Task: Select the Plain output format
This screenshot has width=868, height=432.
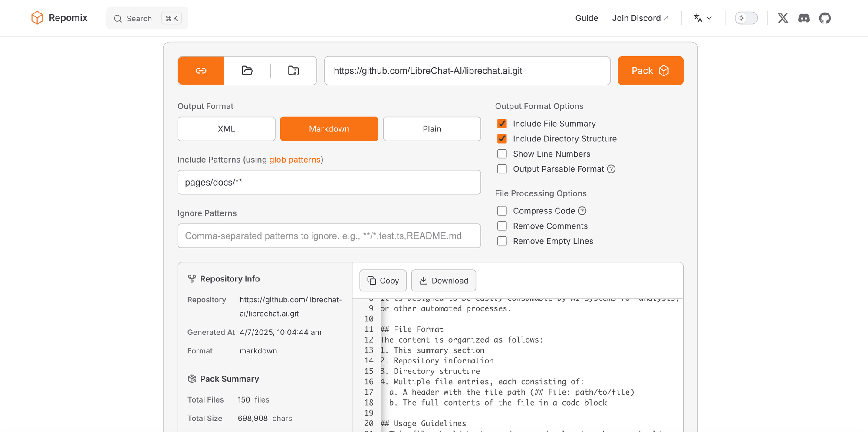Action: [432, 129]
